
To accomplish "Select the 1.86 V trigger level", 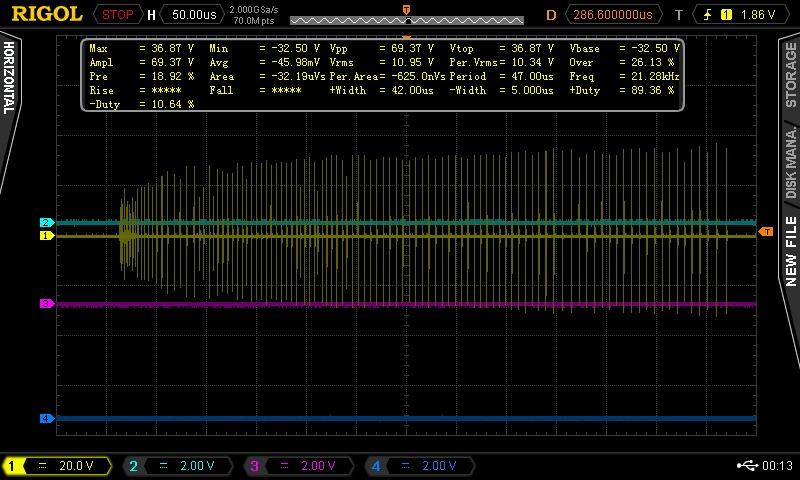I will click(x=758, y=14).
